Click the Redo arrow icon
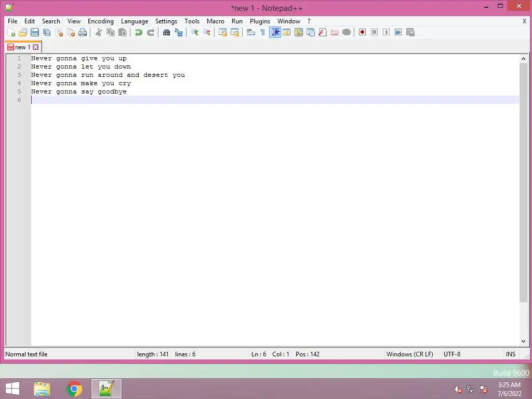This screenshot has width=532, height=399. click(x=150, y=32)
